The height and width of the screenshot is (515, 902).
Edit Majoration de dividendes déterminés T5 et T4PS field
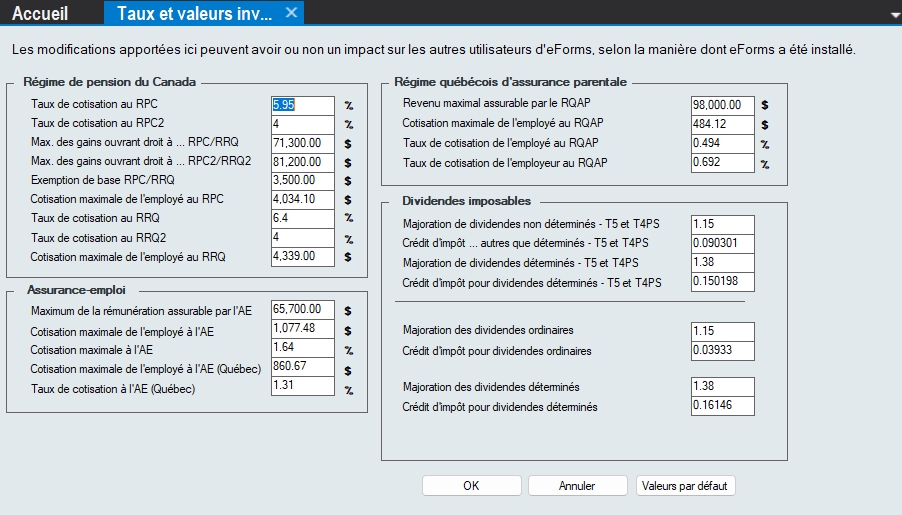(x=723, y=262)
